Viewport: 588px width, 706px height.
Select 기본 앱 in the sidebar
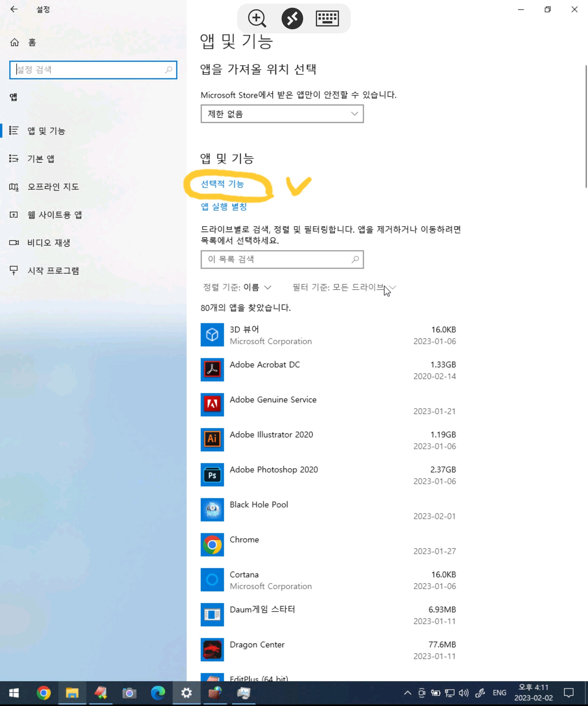pyautogui.click(x=41, y=159)
